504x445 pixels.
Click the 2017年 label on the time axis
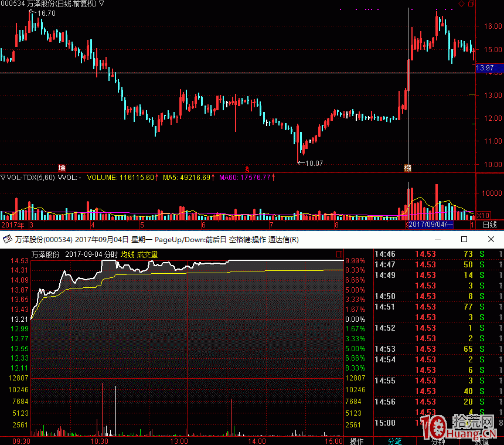tap(13, 225)
